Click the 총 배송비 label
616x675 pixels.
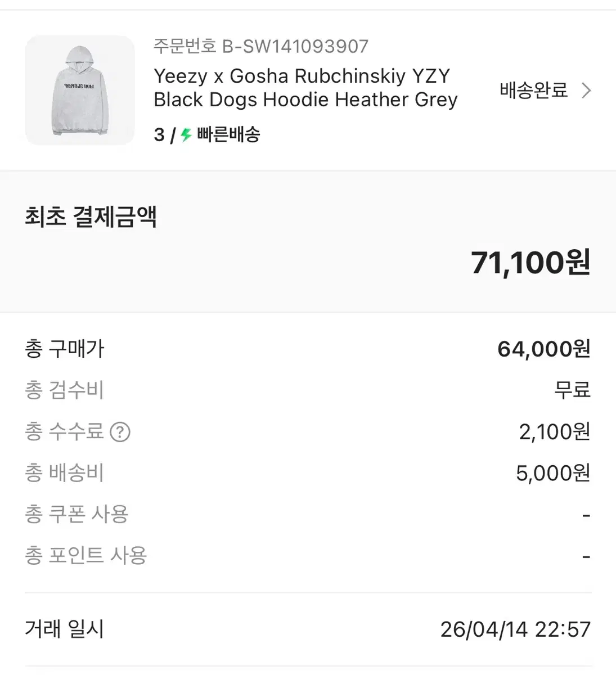(x=65, y=473)
